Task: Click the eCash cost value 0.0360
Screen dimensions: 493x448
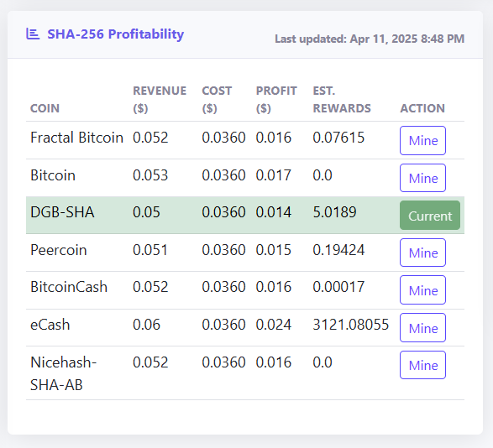Action: click(223, 325)
